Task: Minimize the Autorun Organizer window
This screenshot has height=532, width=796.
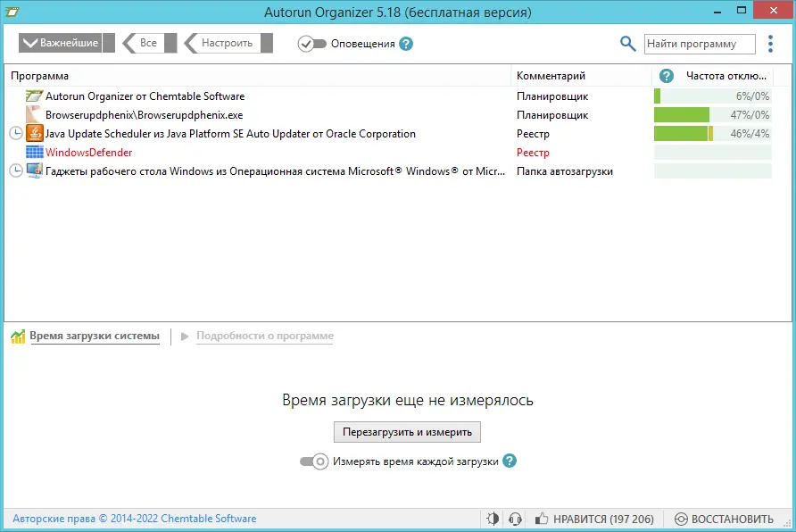Action: 717,12
